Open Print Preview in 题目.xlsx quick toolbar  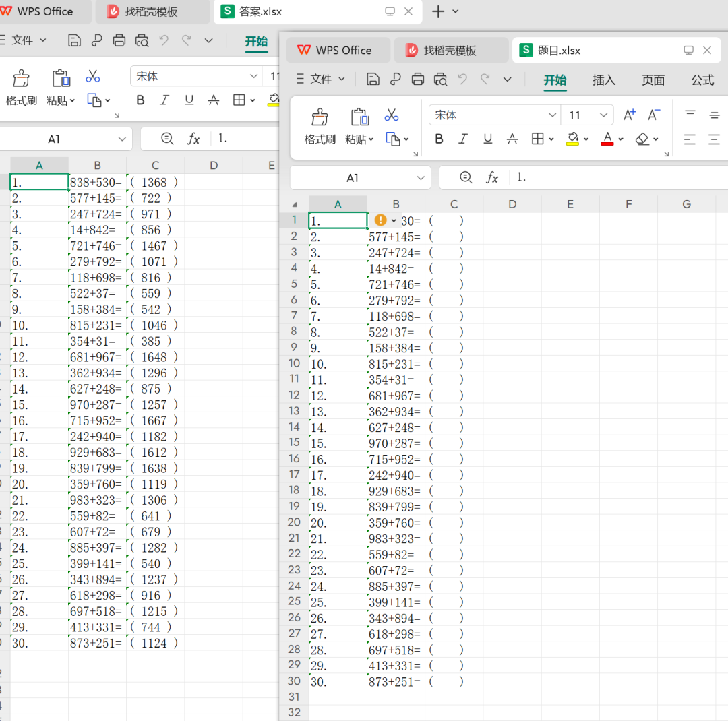click(x=440, y=79)
